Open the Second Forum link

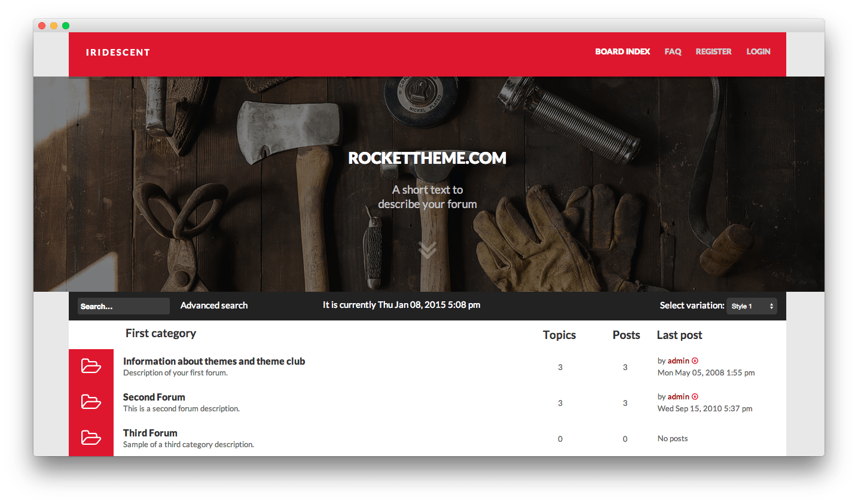click(x=154, y=397)
